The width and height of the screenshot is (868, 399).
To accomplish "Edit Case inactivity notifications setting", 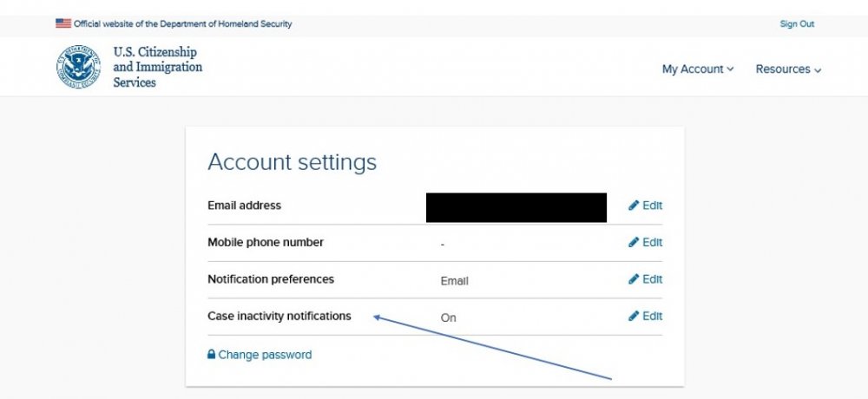I will click(x=645, y=316).
